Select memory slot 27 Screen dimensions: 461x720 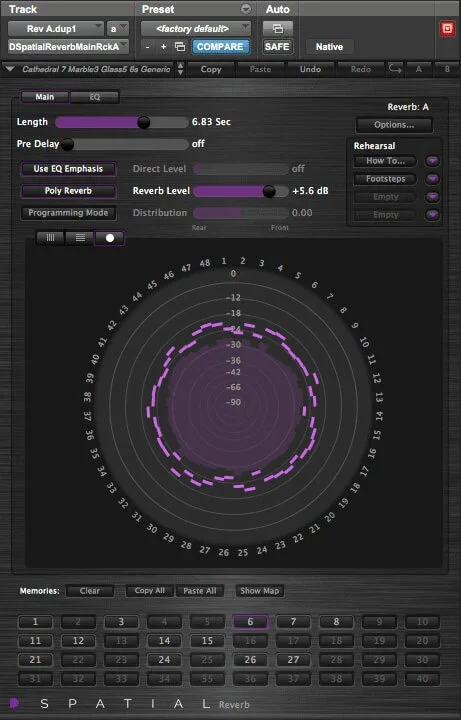[293, 660]
